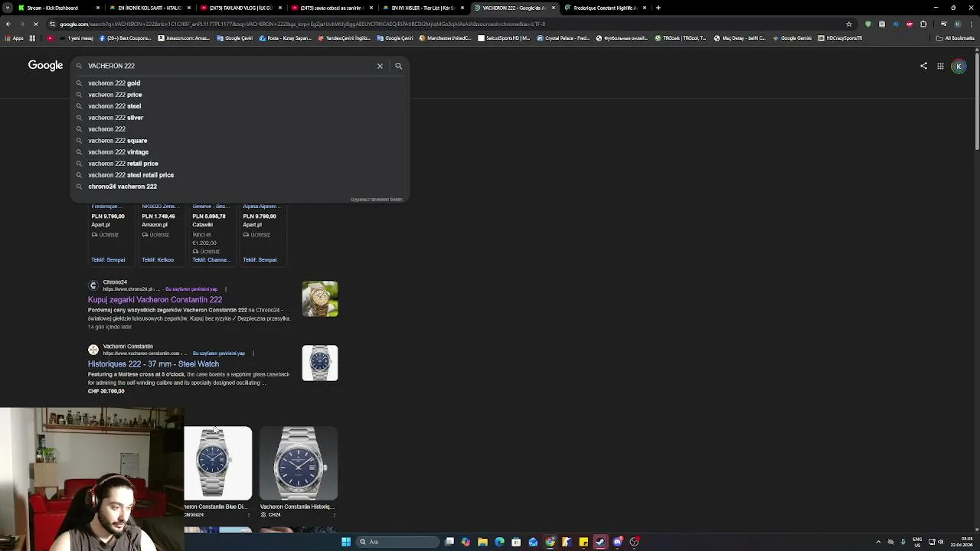Screen dimensions: 980x551
Task: Click the browser address bar URL
Action: [444, 24]
